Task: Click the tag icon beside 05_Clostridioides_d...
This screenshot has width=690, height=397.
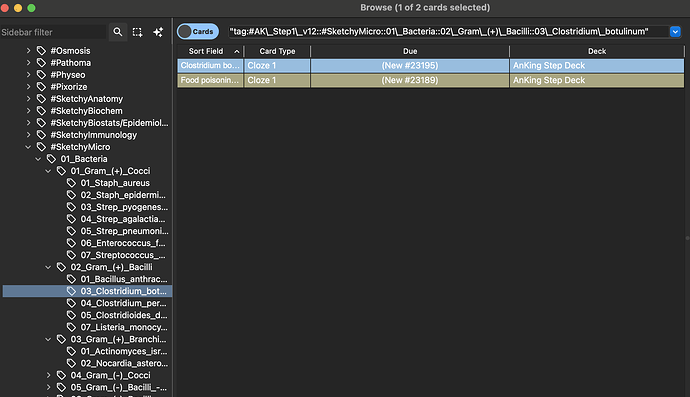Action: [x=71, y=315]
